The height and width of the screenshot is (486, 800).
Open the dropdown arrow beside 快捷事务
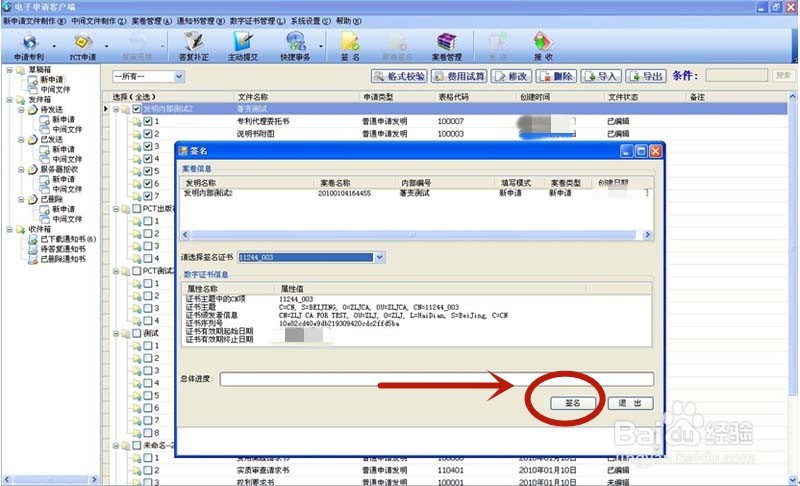click(321, 46)
